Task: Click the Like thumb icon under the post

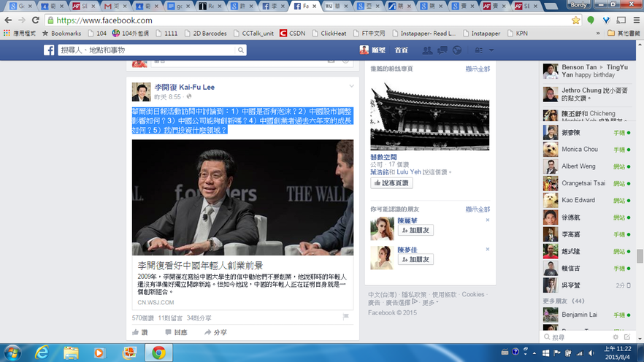Action: click(136, 332)
